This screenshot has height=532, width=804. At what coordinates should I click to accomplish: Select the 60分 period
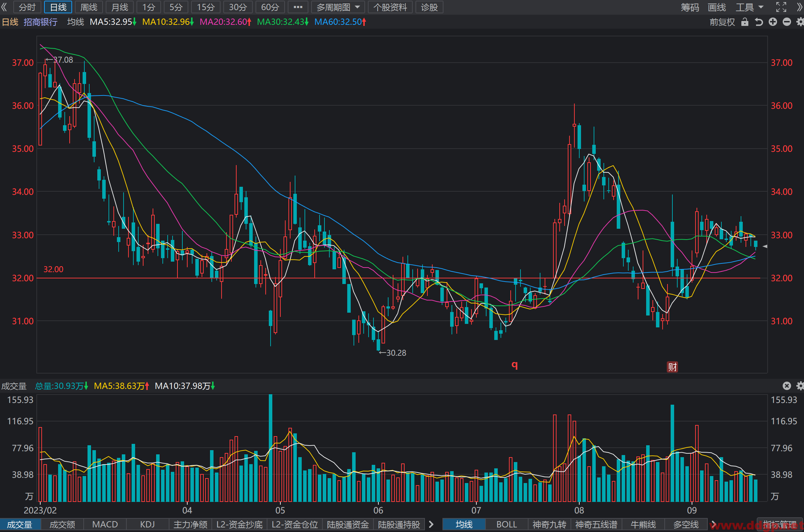tap(270, 7)
